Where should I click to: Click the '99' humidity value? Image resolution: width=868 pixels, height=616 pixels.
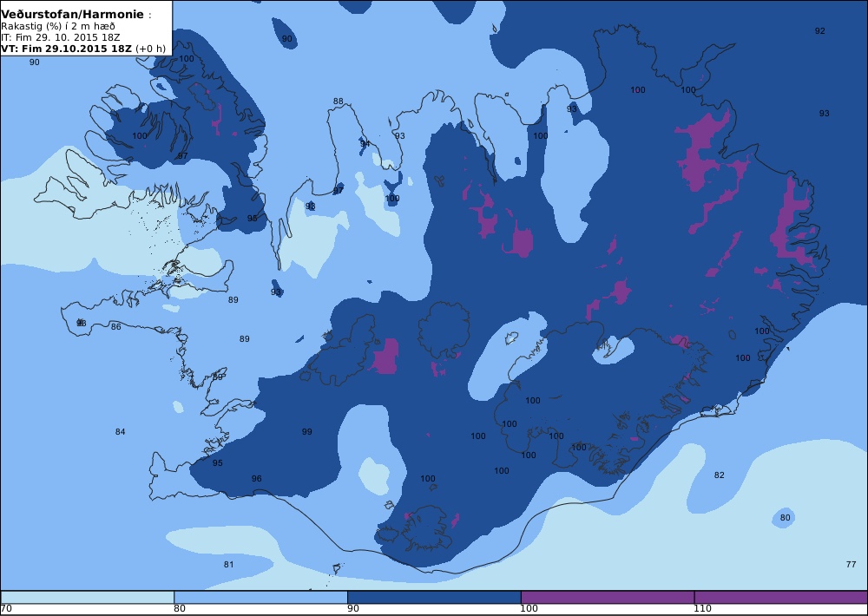(306, 432)
